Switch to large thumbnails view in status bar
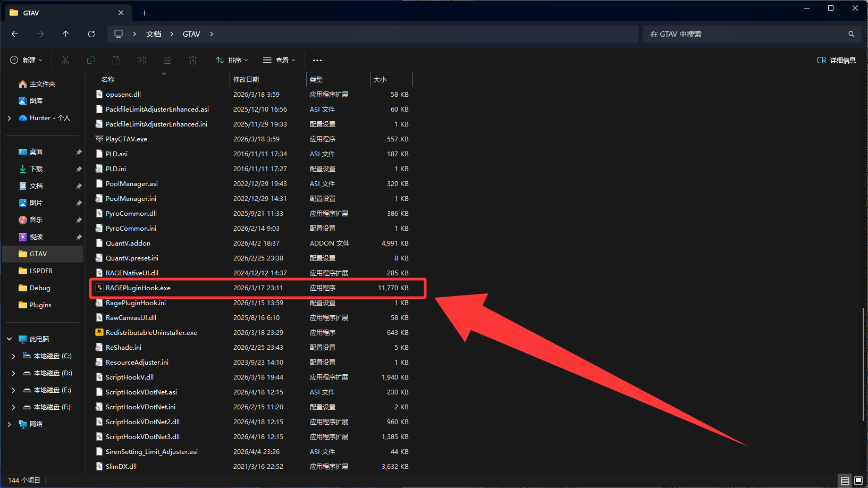The width and height of the screenshot is (868, 488). tap(858, 481)
